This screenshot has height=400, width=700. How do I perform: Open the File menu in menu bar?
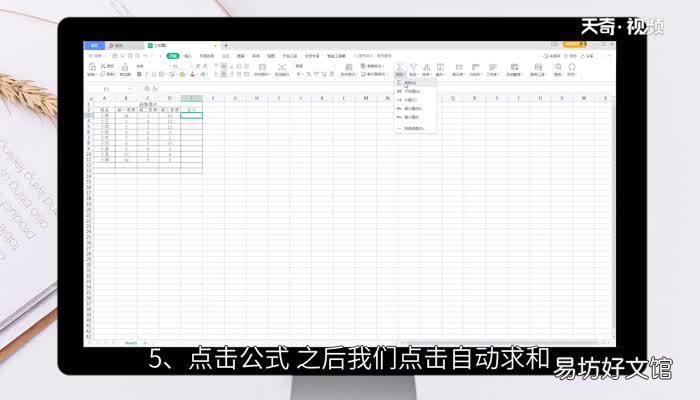(95, 56)
